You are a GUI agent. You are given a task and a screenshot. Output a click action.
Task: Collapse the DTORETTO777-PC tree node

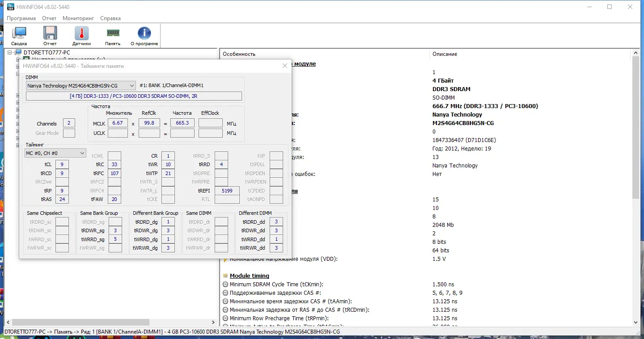tap(10, 53)
